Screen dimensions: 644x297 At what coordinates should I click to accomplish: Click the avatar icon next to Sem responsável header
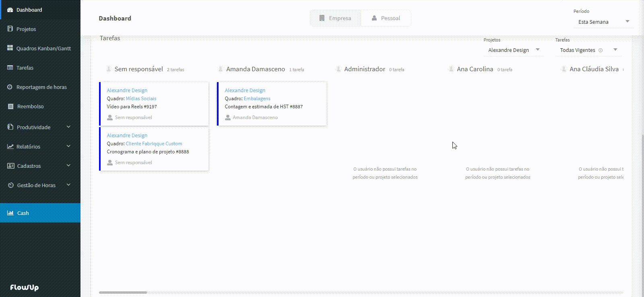click(x=109, y=69)
